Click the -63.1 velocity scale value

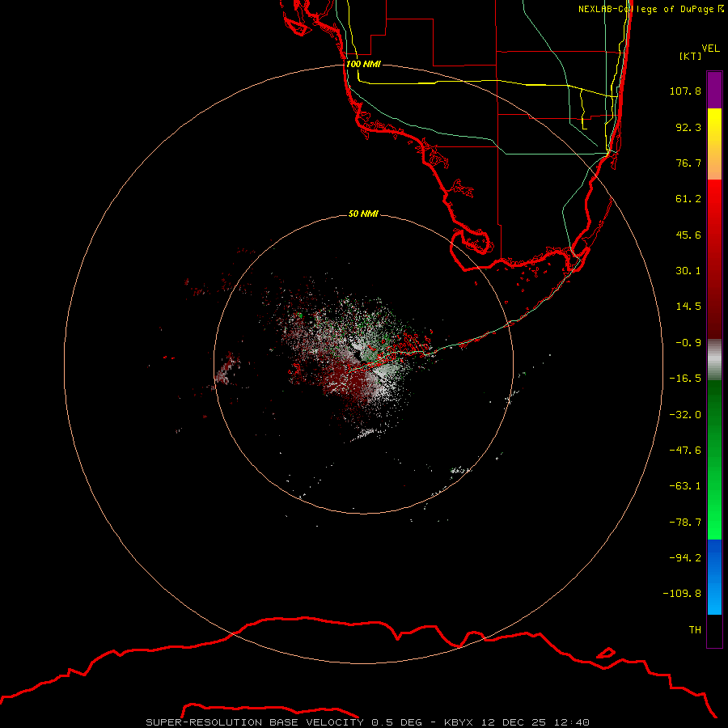(x=685, y=486)
